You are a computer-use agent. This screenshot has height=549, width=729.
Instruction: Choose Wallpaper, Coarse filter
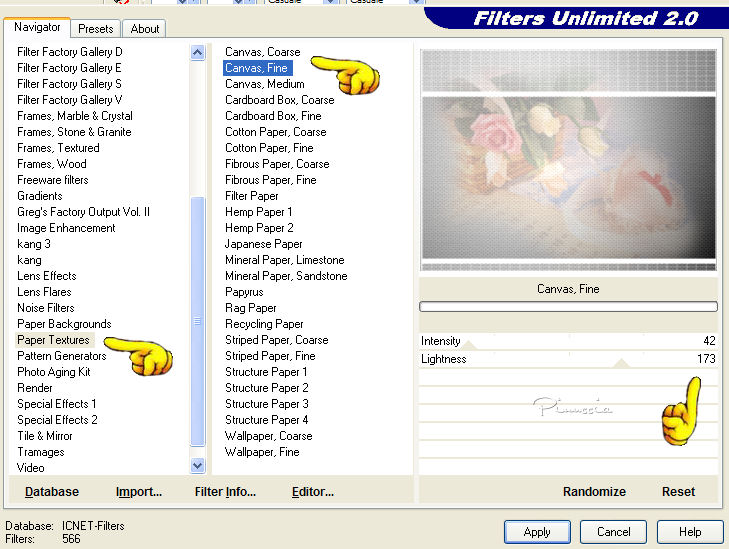click(x=269, y=436)
